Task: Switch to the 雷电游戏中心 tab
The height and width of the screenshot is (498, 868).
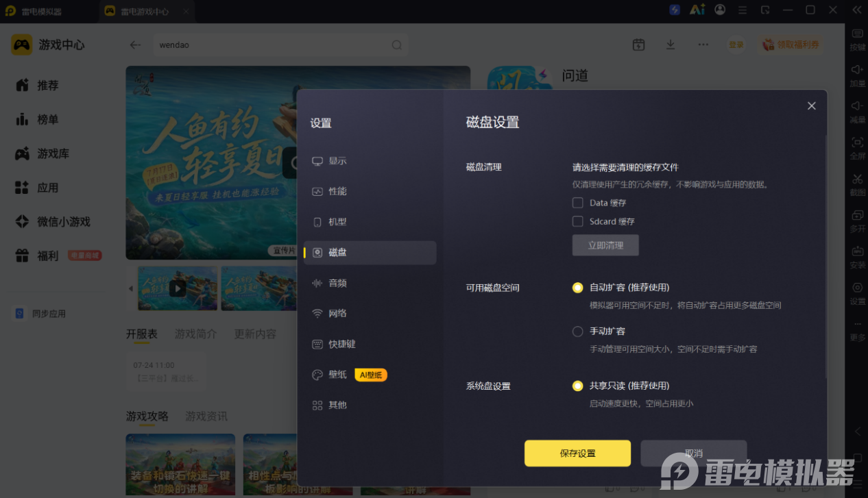Action: [146, 12]
